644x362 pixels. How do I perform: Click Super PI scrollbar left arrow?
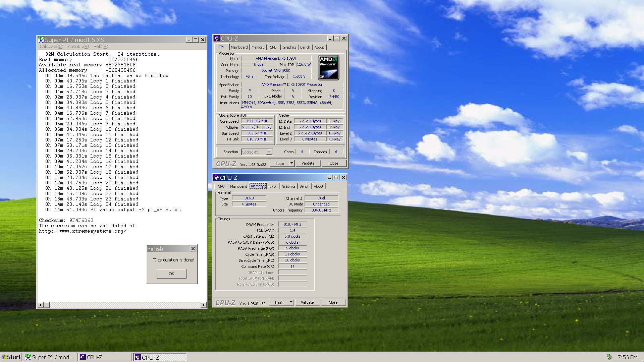(41, 305)
